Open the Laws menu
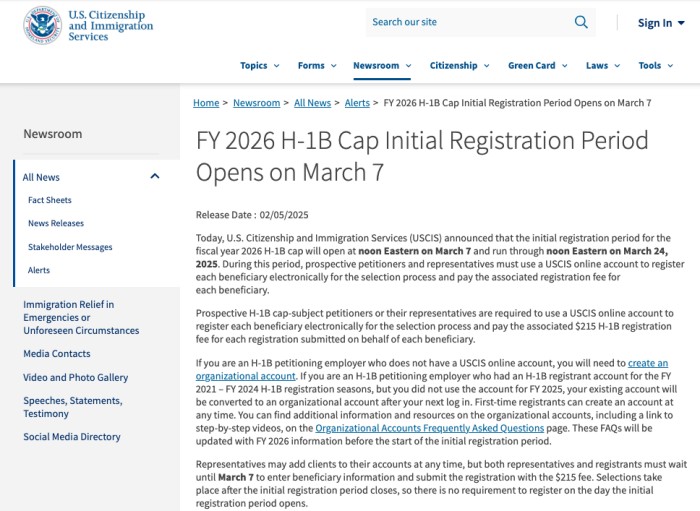Image resolution: width=700 pixels, height=511 pixels. pyautogui.click(x=603, y=66)
